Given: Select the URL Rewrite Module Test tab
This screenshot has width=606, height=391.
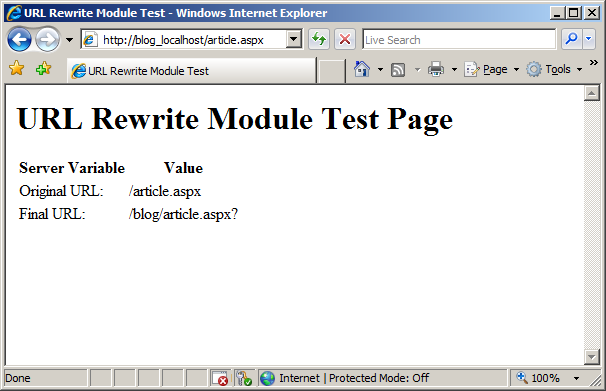Looking at the screenshot, I should coord(191,71).
